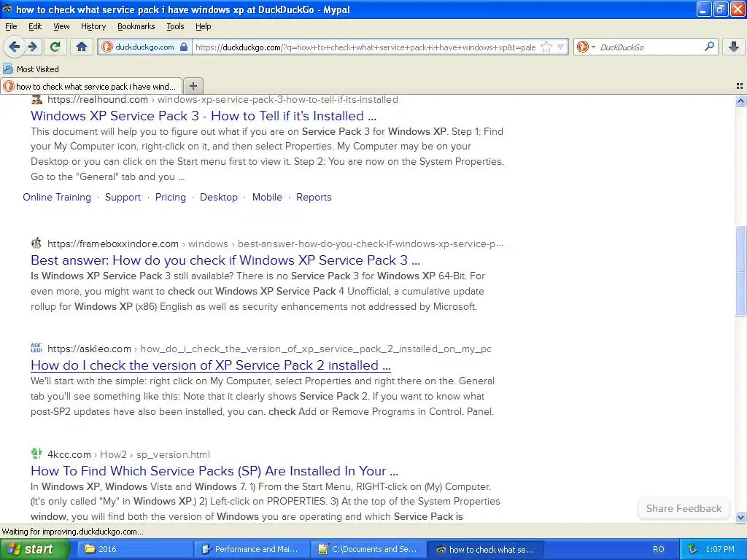Image resolution: width=747 pixels, height=560 pixels.
Task: Go forward with the Forward arrow button
Action: pos(32,47)
